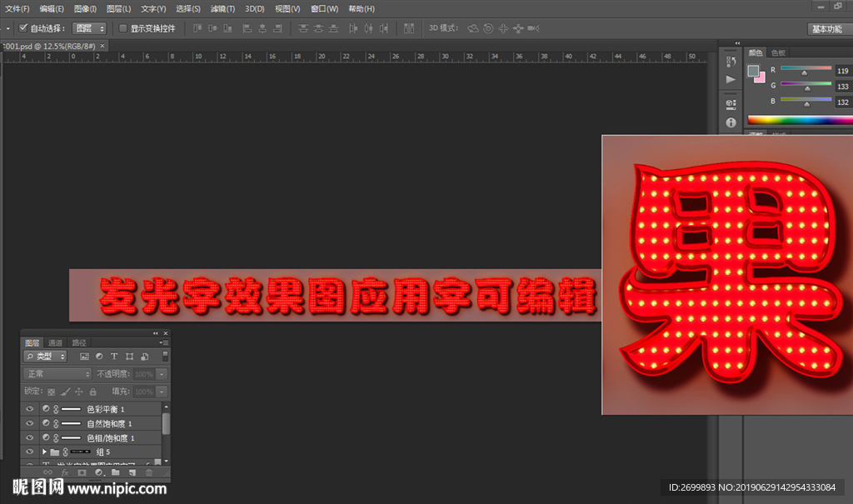Click the auto-align layers icon

[x=409, y=27]
